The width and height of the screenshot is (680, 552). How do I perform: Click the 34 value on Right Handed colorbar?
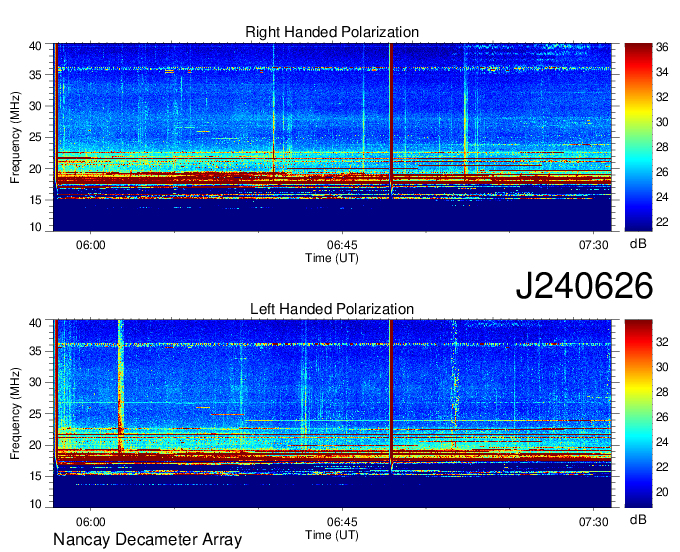[662, 72]
